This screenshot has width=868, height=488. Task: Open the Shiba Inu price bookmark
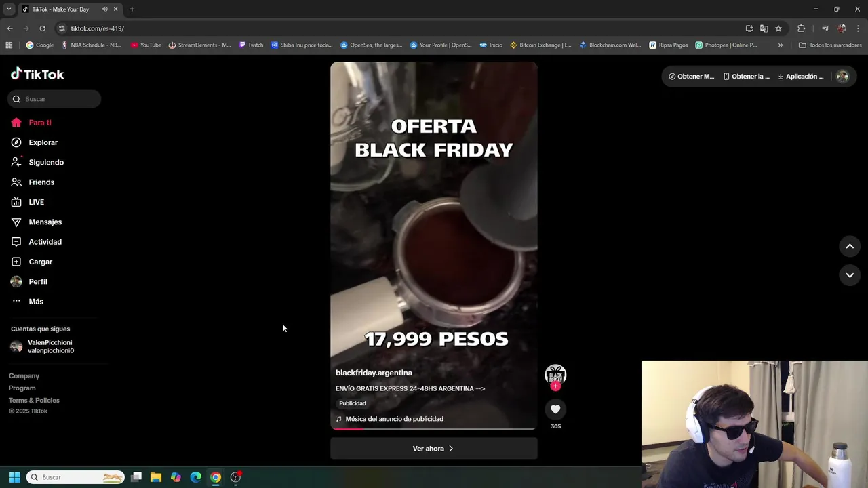(x=302, y=45)
